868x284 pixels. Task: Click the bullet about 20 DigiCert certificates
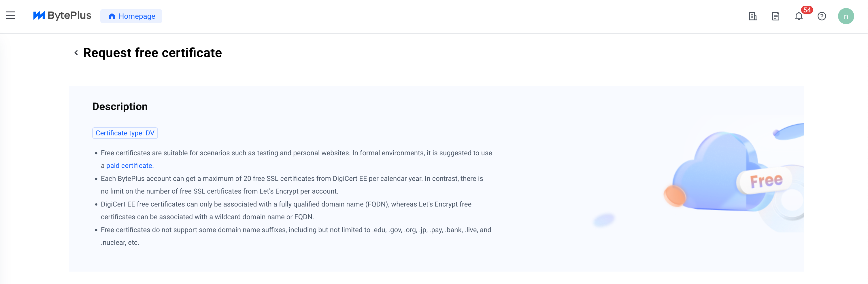292,185
